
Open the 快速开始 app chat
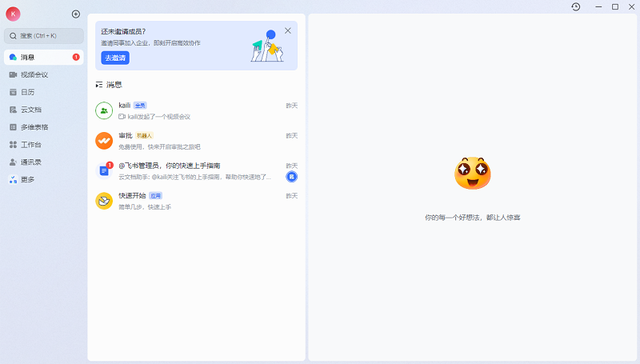(x=196, y=201)
